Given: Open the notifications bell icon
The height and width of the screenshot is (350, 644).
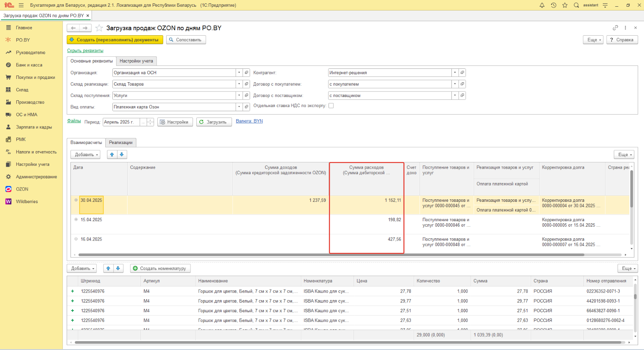Looking at the screenshot, I should (x=542, y=5).
